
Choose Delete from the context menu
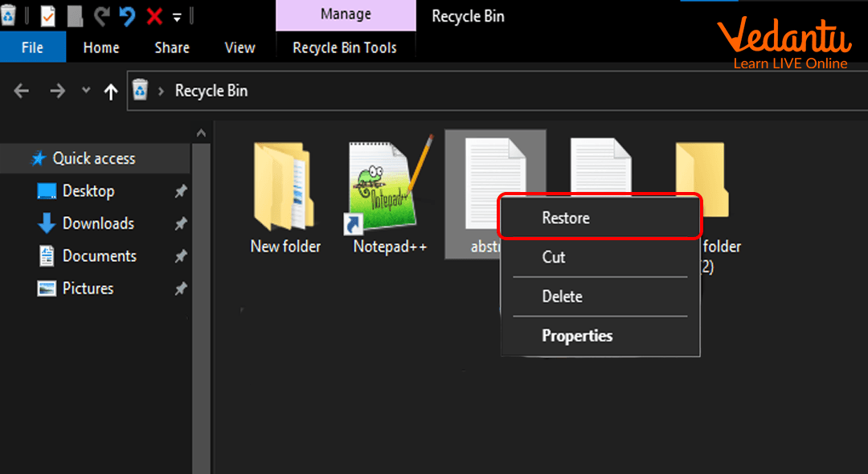click(x=562, y=296)
